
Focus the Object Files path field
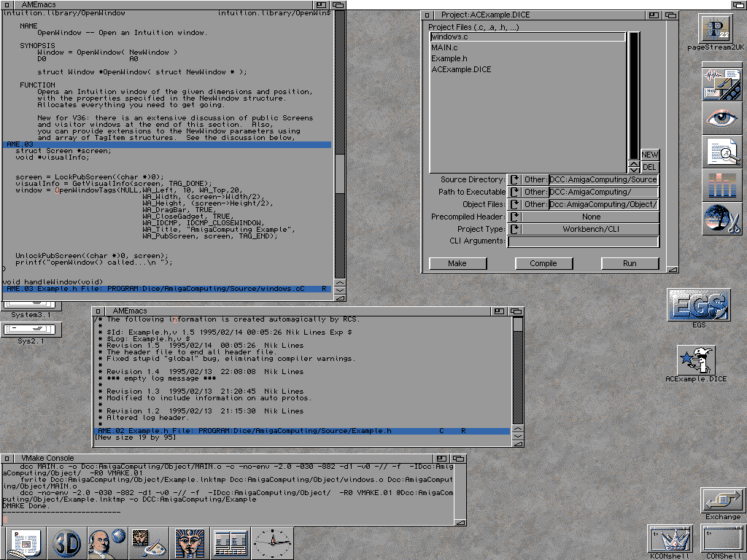[603, 205]
